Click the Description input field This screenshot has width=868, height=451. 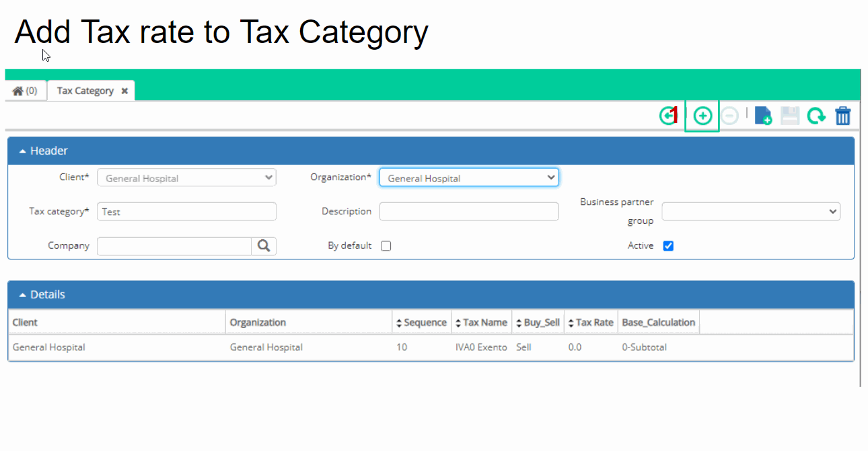(468, 211)
